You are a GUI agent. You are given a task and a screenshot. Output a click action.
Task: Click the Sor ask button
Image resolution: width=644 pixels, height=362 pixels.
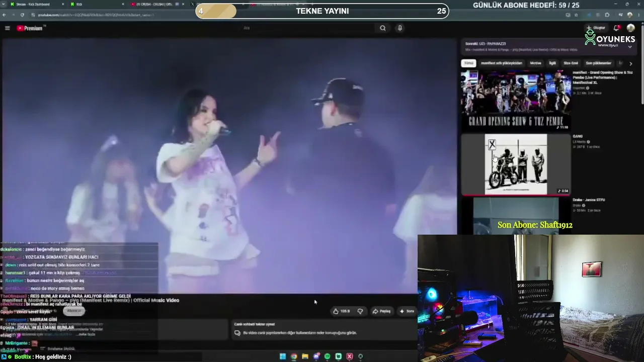coord(407,311)
